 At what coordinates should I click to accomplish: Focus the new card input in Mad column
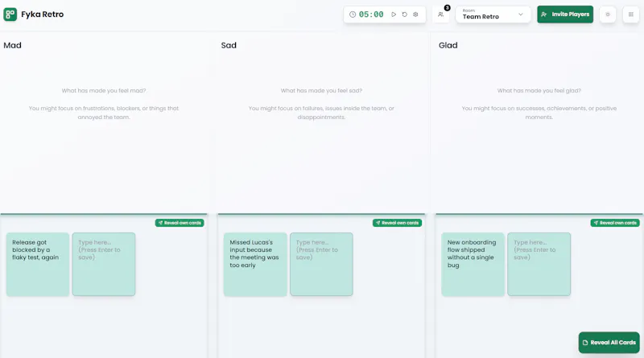click(104, 265)
